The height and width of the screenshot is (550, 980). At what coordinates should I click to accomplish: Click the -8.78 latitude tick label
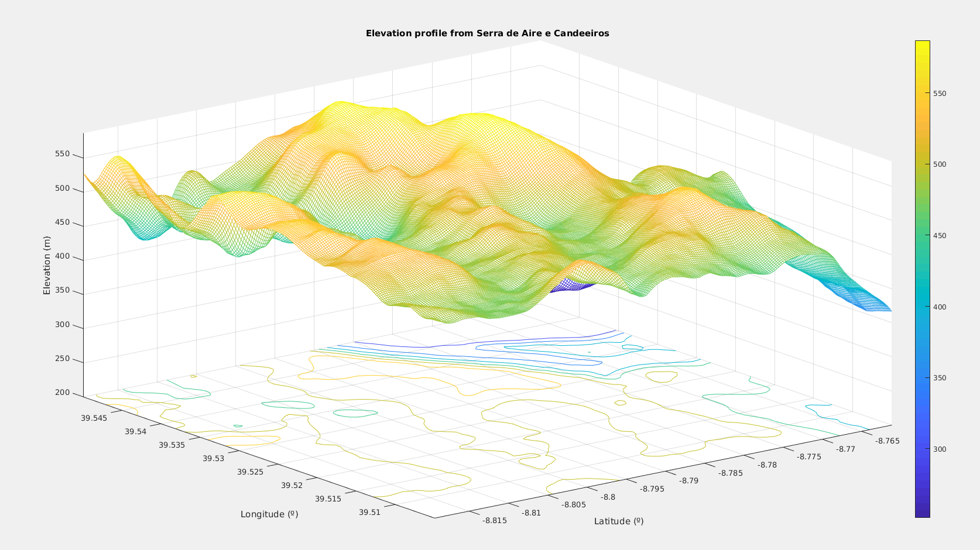tap(767, 465)
